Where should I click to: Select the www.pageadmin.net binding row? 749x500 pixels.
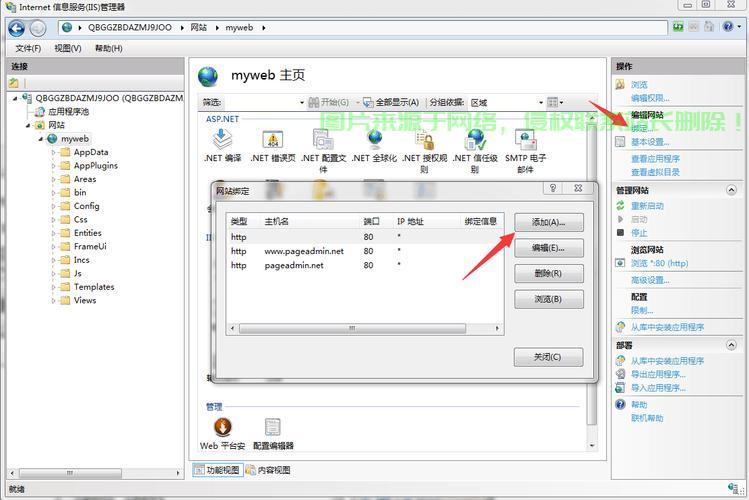364,251
